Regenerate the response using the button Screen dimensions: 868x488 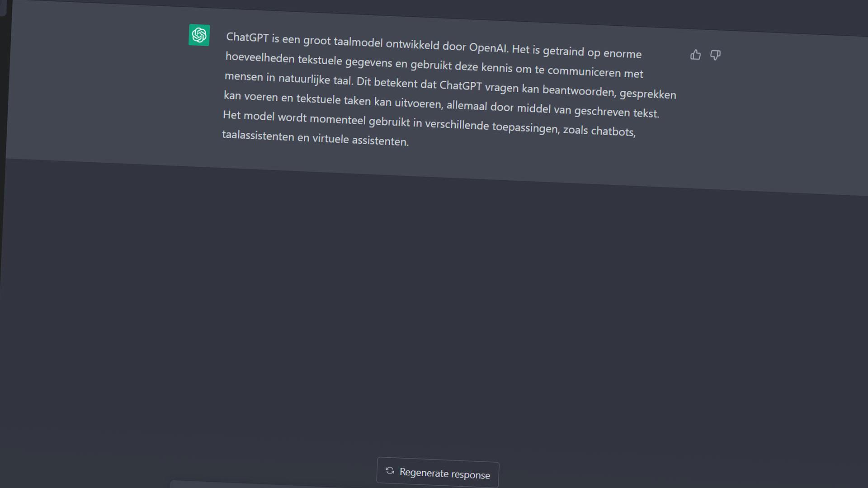[x=438, y=473]
